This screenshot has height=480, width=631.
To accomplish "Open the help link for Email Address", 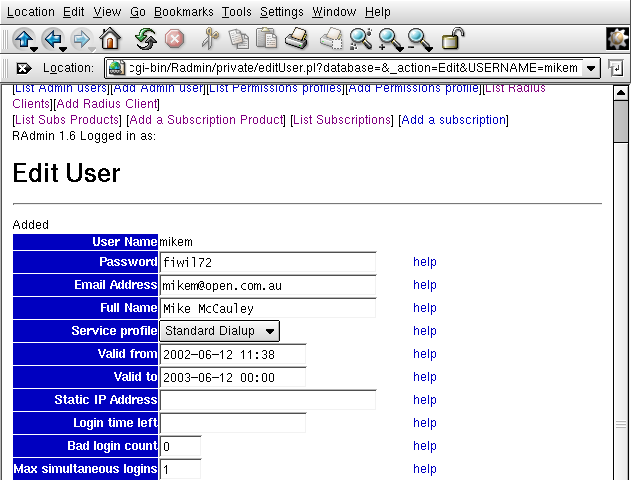I will pyautogui.click(x=425, y=285).
